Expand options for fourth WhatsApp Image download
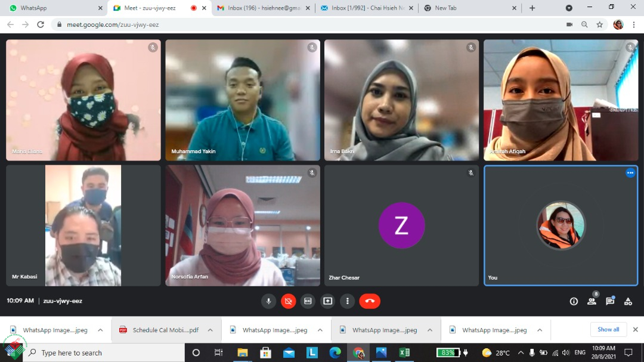644x362 pixels. point(540,330)
